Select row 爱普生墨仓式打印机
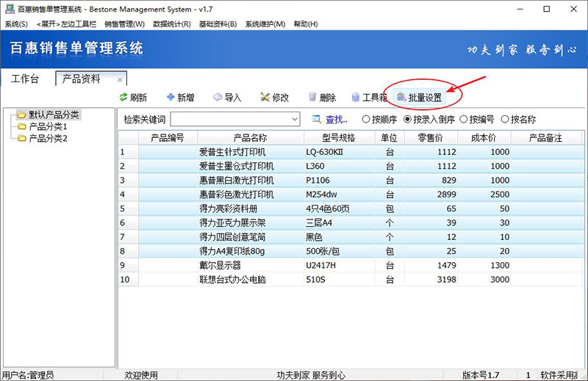The height and width of the screenshot is (381, 588). (351, 167)
